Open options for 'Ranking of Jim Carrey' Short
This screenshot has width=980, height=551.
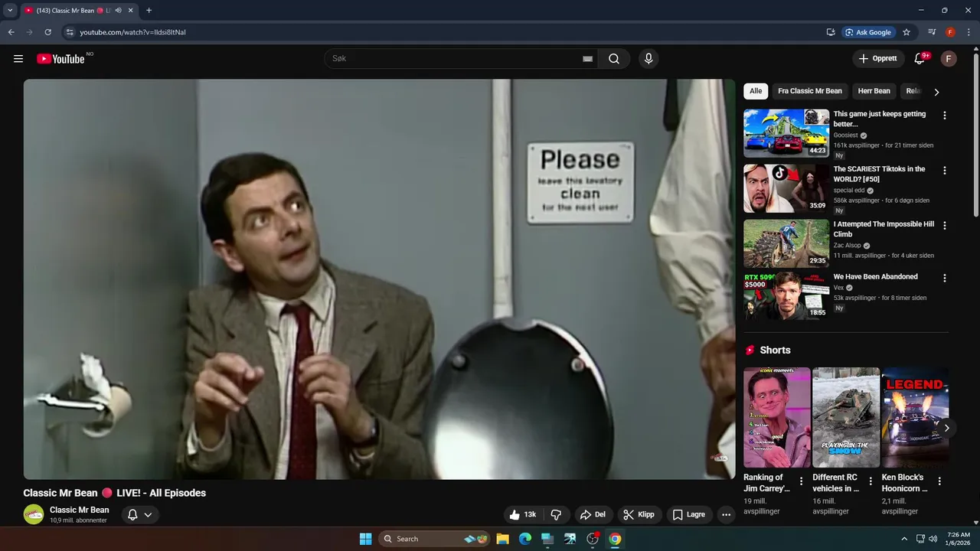(x=802, y=481)
